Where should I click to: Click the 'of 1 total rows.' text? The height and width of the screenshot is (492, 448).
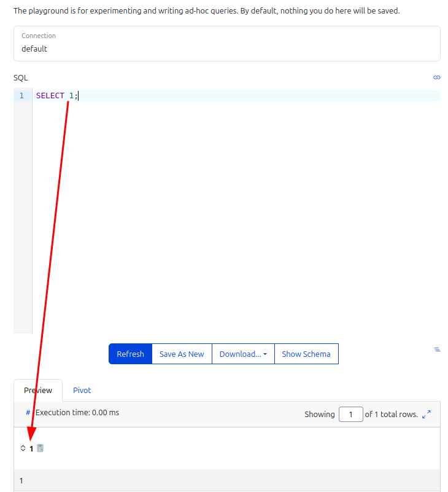392,414
